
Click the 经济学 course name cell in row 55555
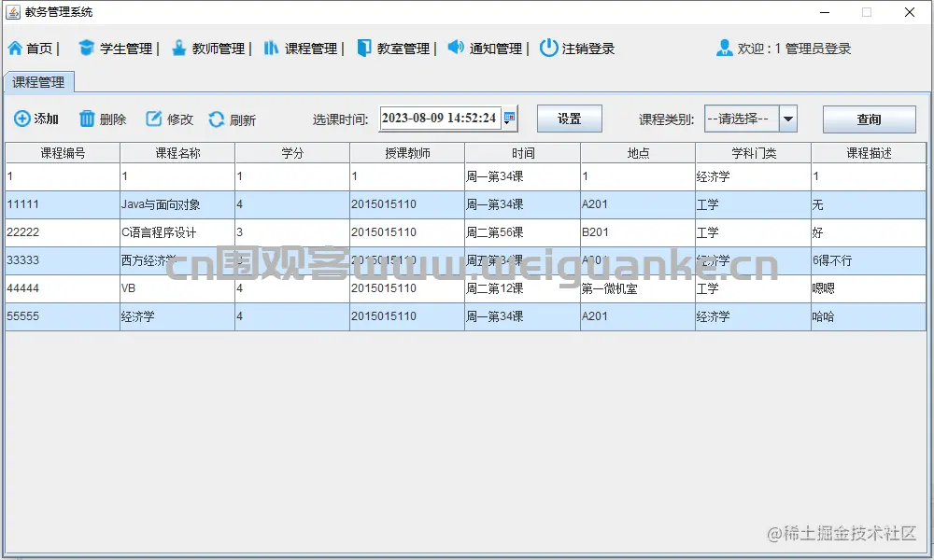177,316
